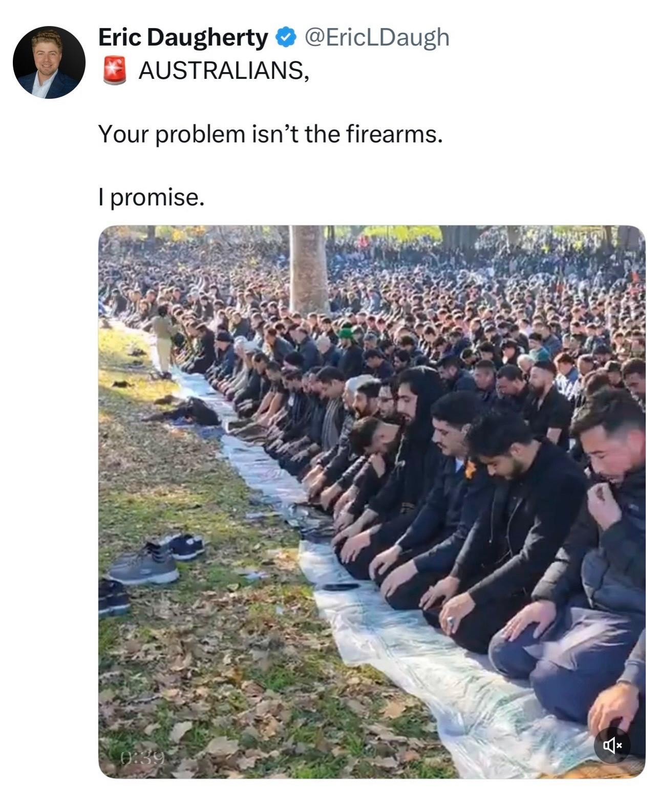Click the standing person near the crowd
This screenshot has width=660, height=812.
(x=163, y=338)
